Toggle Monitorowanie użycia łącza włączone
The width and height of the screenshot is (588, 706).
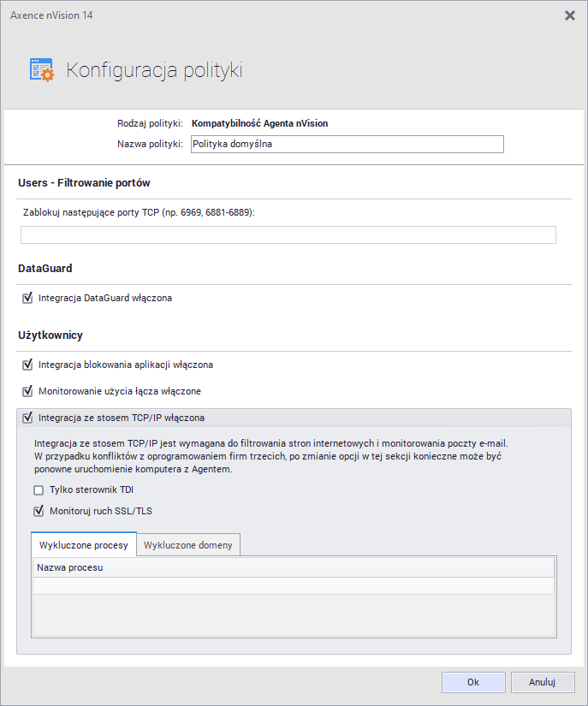click(27, 391)
